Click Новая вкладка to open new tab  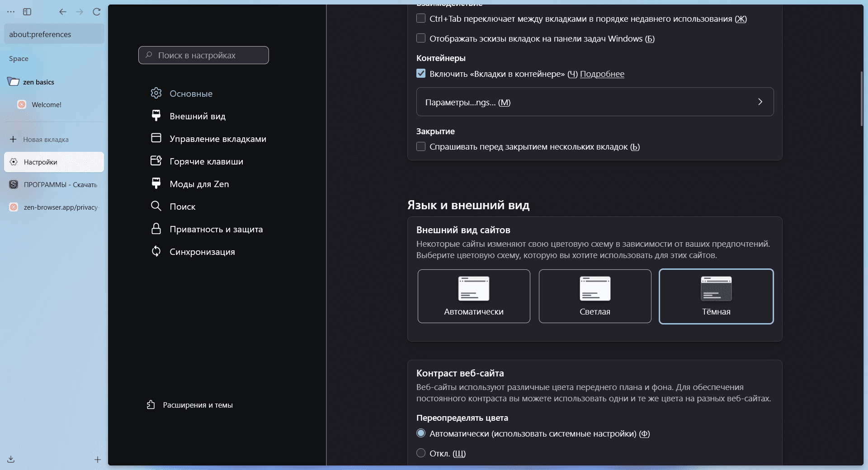pos(46,140)
